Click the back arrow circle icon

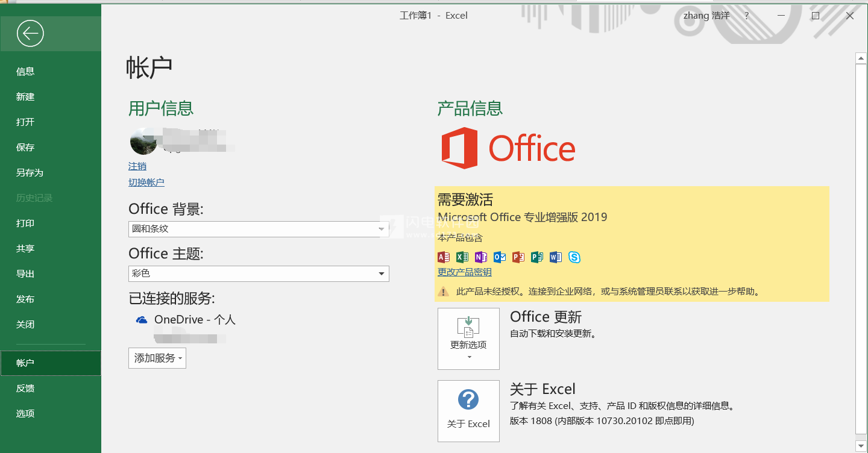(x=30, y=34)
